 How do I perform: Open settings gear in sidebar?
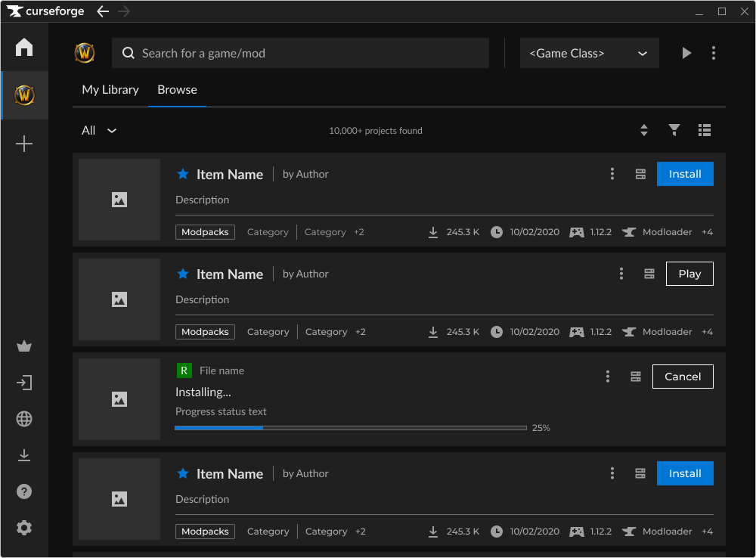24,528
